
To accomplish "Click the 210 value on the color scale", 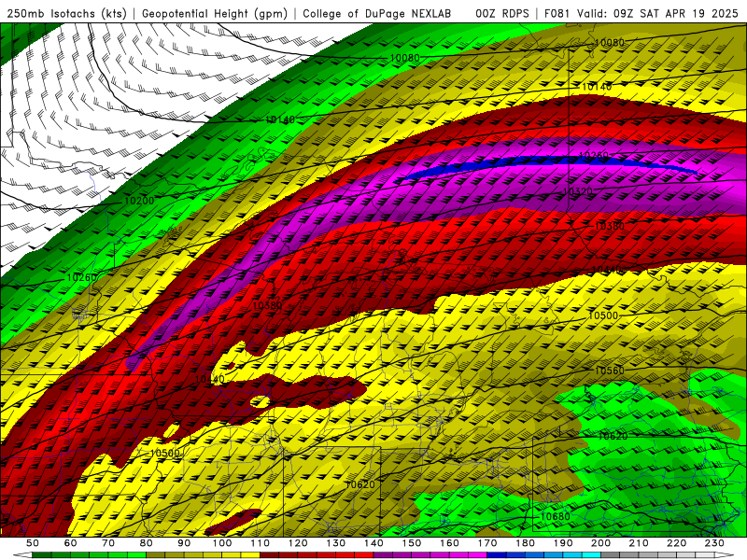I will pos(639,543).
